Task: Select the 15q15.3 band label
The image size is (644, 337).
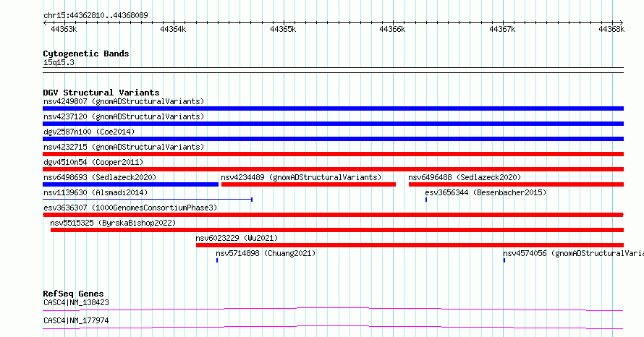Action: point(59,62)
